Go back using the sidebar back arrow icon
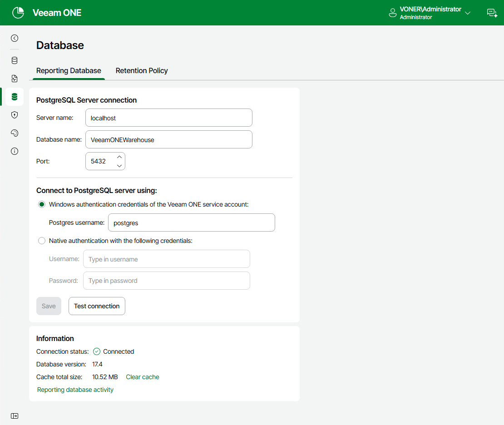 (15, 38)
